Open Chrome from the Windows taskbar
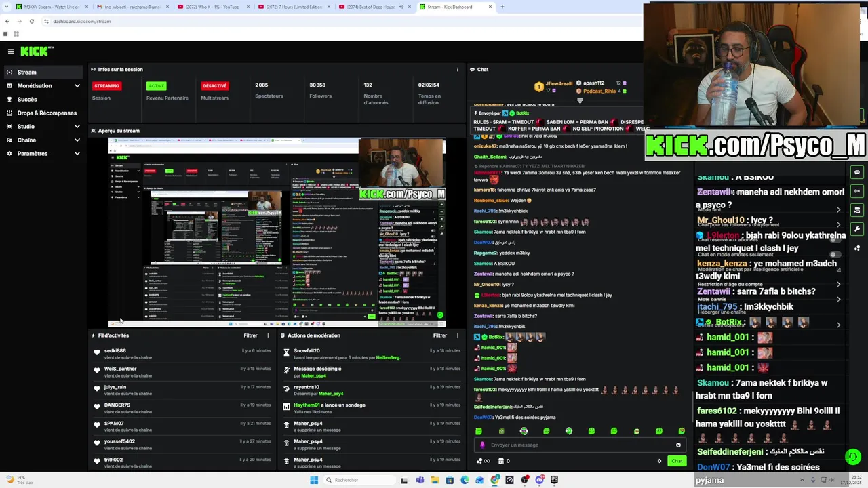Image resolution: width=868 pixels, height=488 pixels. (x=495, y=480)
